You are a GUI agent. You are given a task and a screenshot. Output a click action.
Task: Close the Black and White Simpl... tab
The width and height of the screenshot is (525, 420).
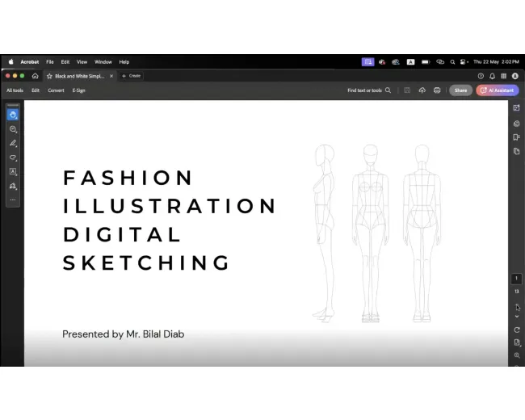pos(111,76)
